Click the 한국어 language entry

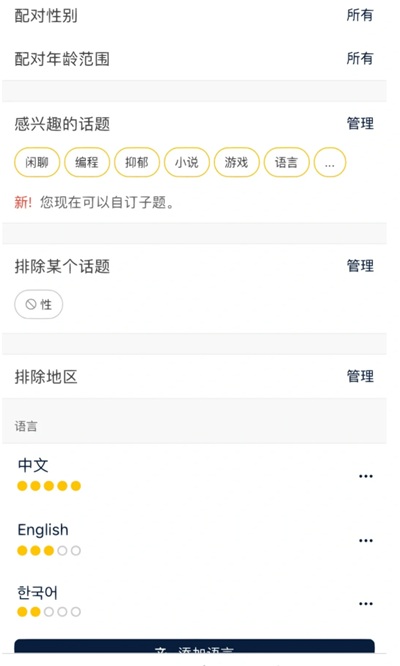[x=194, y=601]
